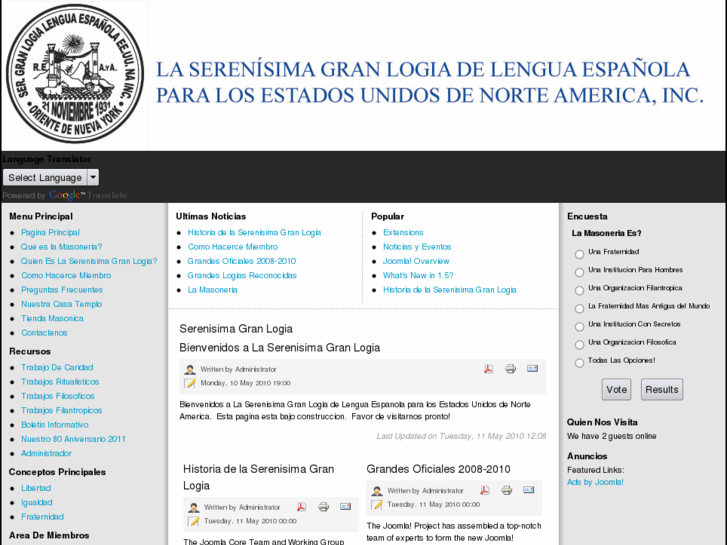Choose La Fraternidad Mas Antigua del Mundo
727x545 pixels.
pyautogui.click(x=579, y=308)
